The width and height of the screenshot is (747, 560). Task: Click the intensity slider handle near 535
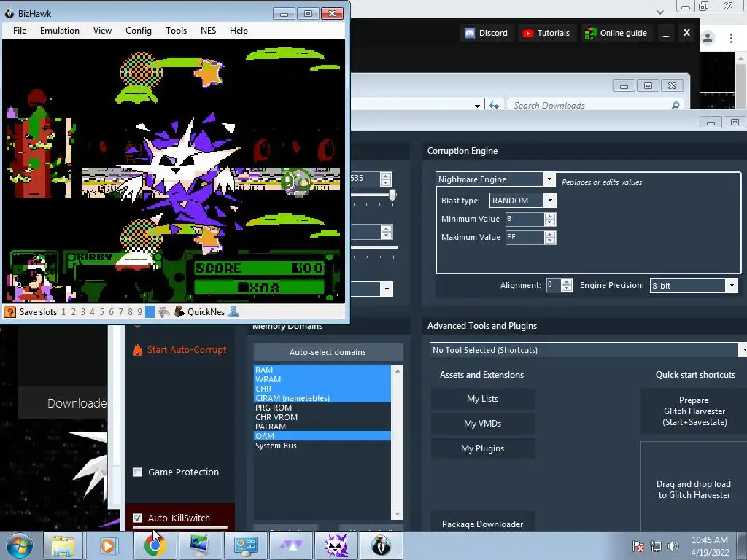tap(392, 195)
